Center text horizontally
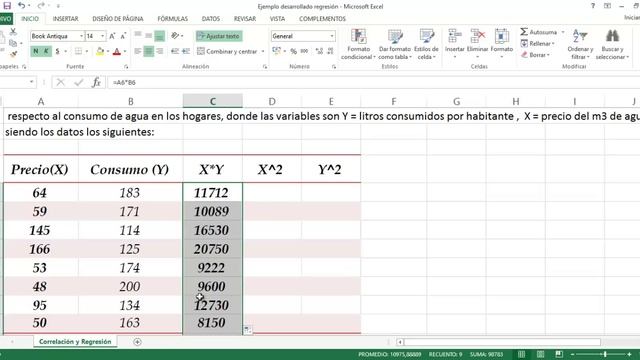 [149, 51]
